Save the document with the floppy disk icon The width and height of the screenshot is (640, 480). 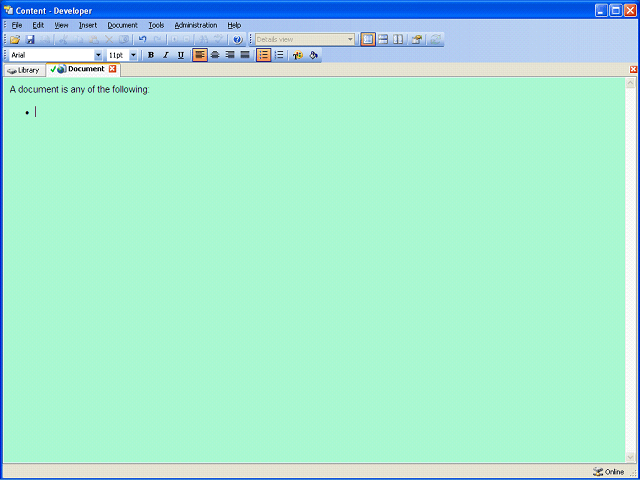coord(30,40)
